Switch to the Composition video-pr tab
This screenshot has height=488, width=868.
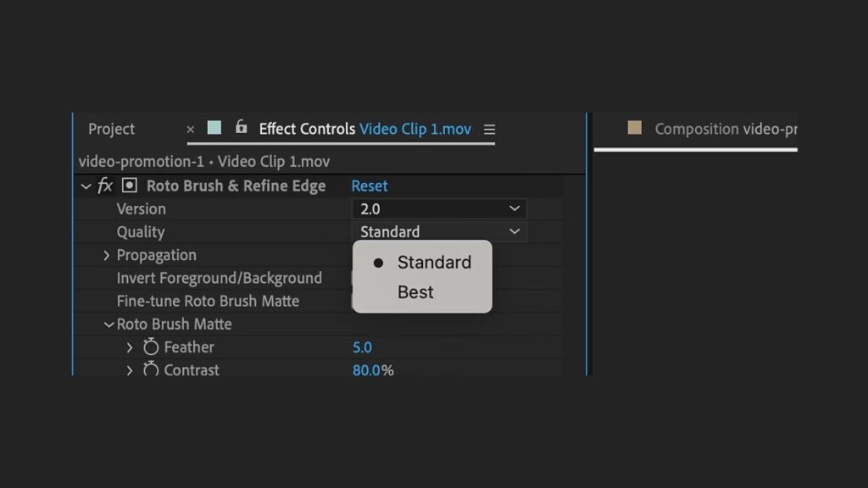726,129
